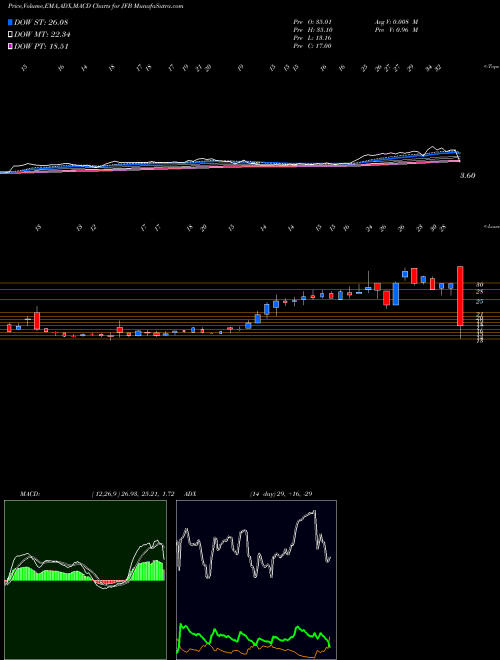The height and width of the screenshot is (660, 500).
Task: Click the chart title mentioning JFB MunafaSutra.com
Action: 95,7
